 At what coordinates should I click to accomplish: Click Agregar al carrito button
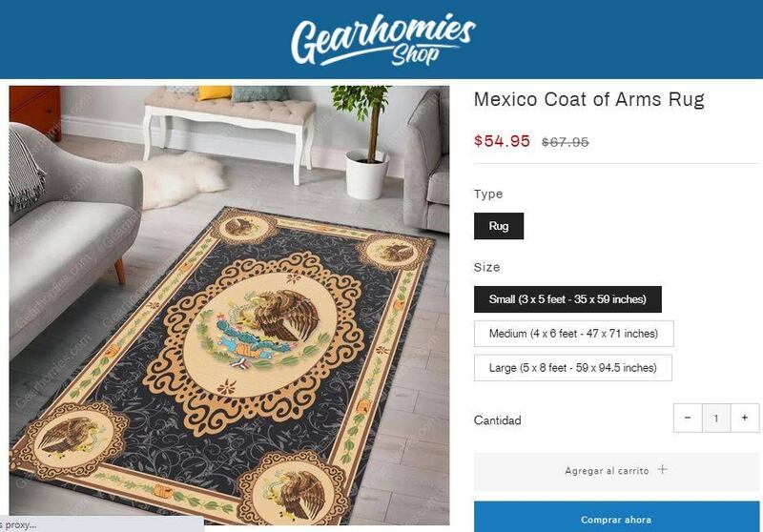point(616,471)
